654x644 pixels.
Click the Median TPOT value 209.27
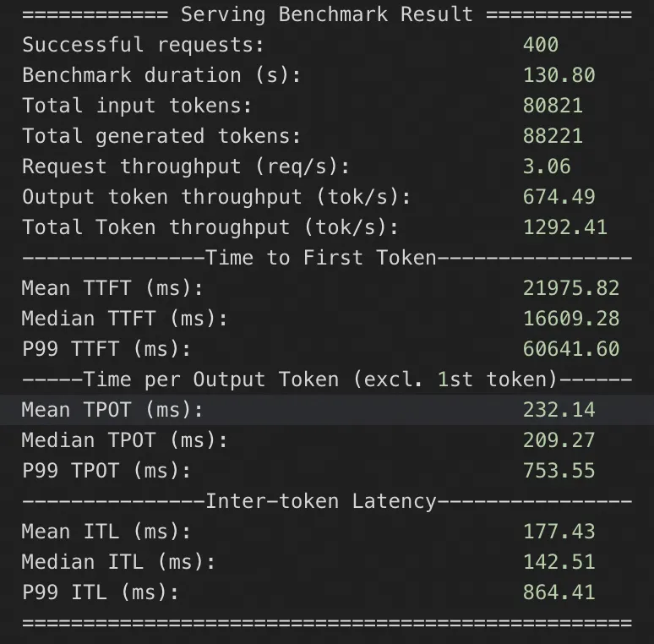(559, 440)
